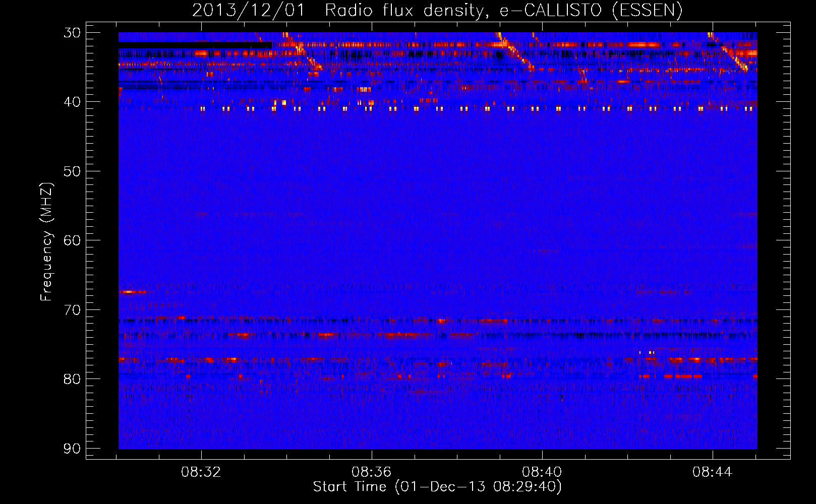Click the 70 MHz frequency label
The width and height of the screenshot is (816, 504).
72,309
